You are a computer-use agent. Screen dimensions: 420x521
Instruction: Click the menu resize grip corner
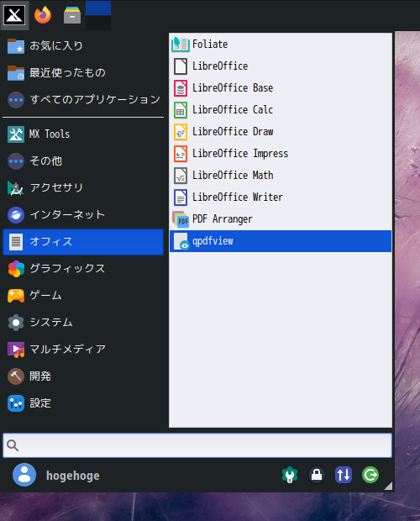pos(388,486)
